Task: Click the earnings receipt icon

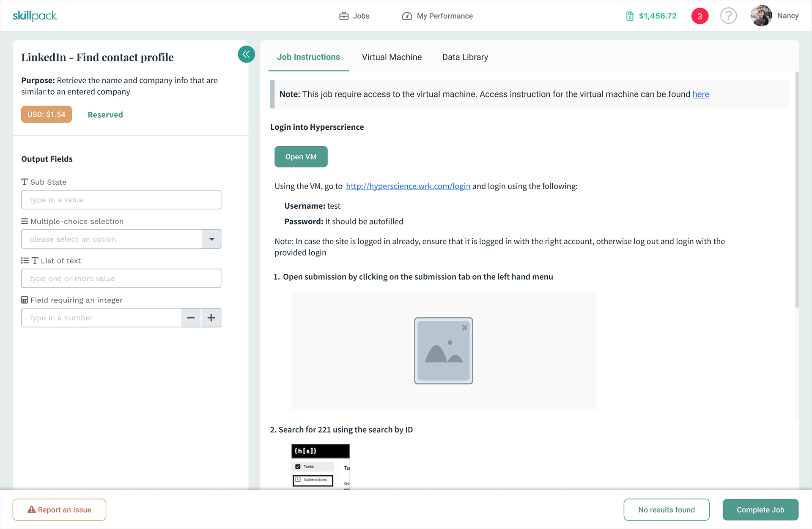Action: (630, 16)
